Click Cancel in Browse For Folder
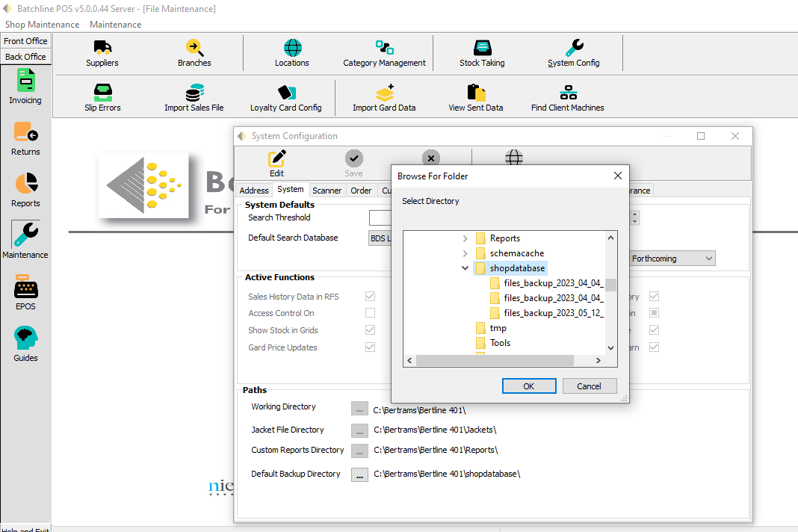 590,386
